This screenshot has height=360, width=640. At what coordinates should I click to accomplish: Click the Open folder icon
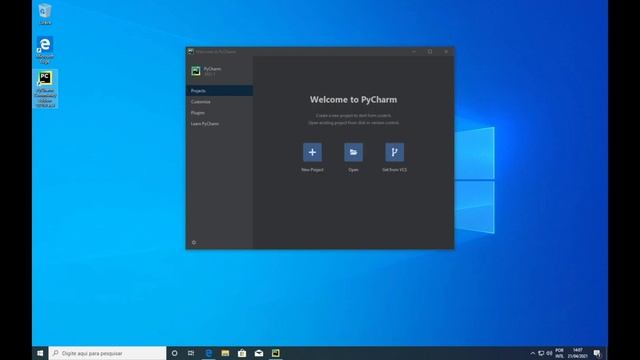tap(353, 152)
